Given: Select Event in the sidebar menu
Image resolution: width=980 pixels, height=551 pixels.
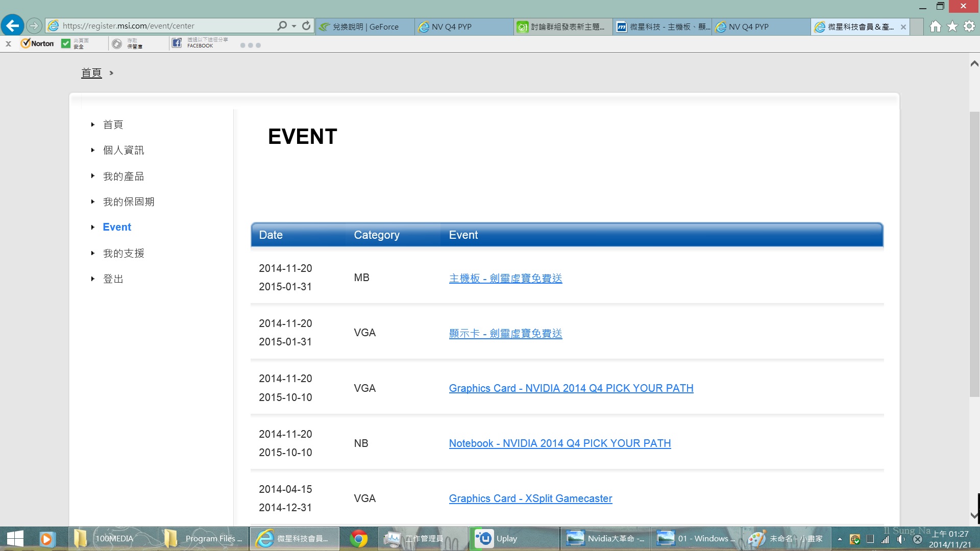Looking at the screenshot, I should (x=117, y=227).
